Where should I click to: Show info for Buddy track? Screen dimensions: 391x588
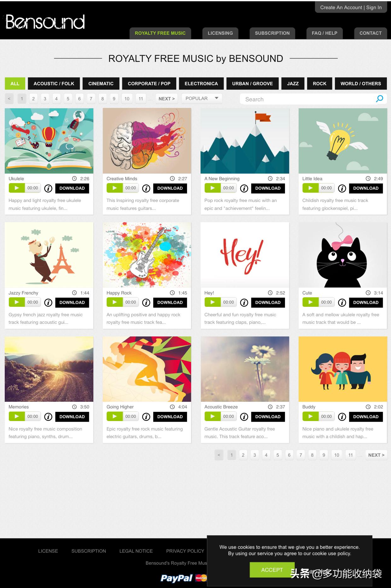point(342,417)
